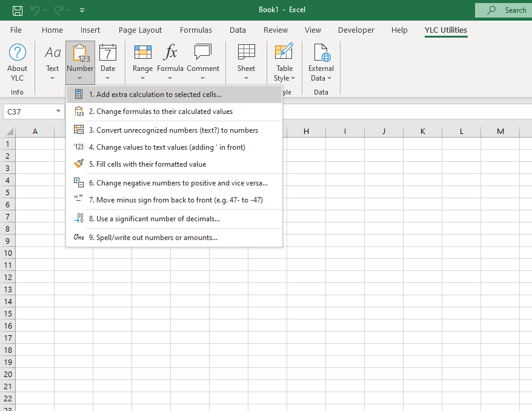Click the Name Box showing C37
Image resolution: width=532 pixels, height=411 pixels.
point(28,112)
